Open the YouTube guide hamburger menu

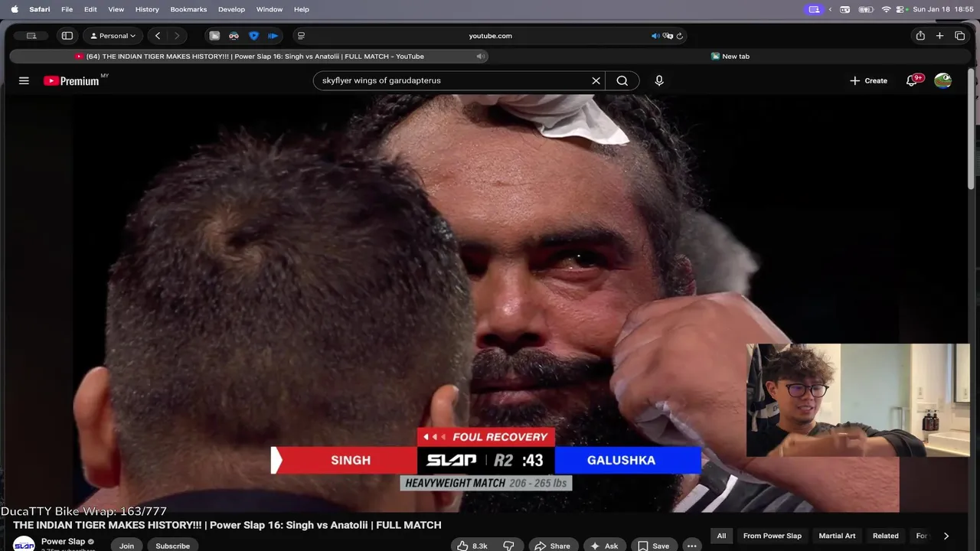pos(24,80)
